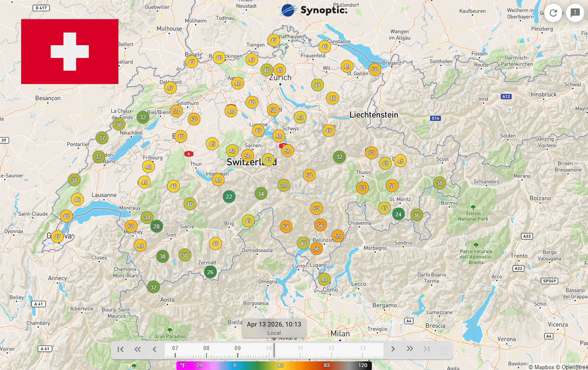Select hour 11 on the timeline
Image resolution: width=588 pixels, height=370 pixels.
[x=300, y=348]
